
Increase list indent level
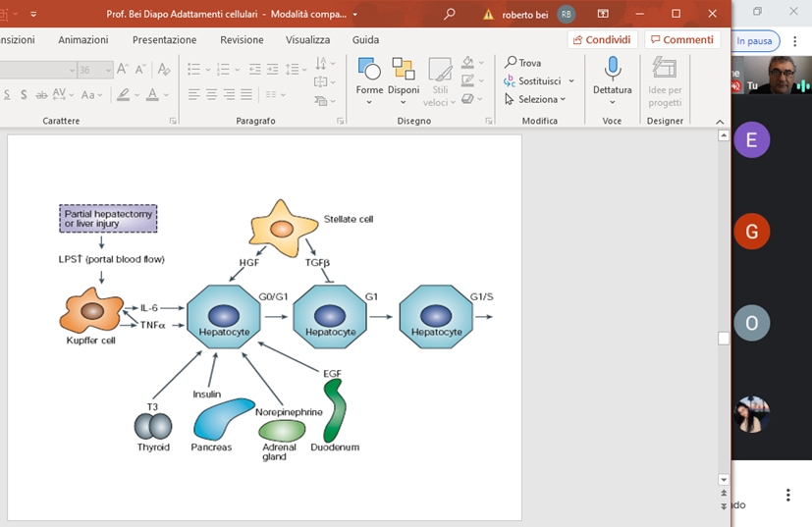point(272,69)
